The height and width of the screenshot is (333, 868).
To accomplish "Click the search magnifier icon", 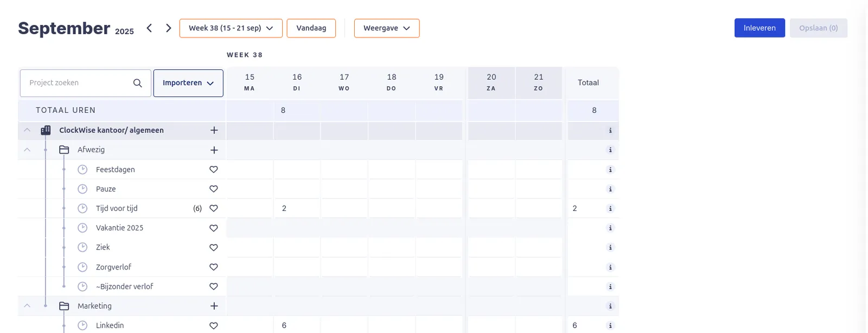I will pos(138,83).
